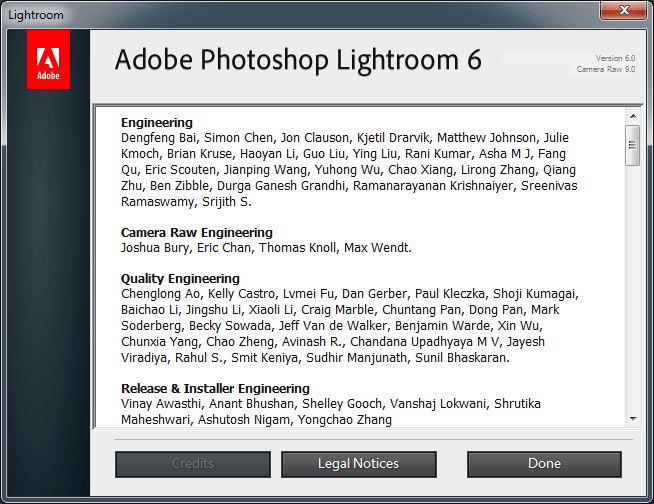654x504 pixels.
Task: Click the 'Release & Installer Engineering' heading
Action: tap(215, 388)
